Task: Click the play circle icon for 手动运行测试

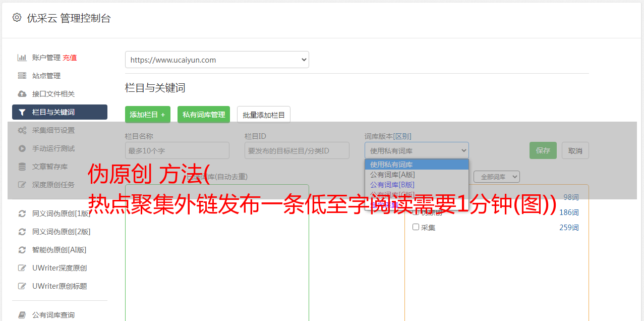Action: [x=22, y=148]
